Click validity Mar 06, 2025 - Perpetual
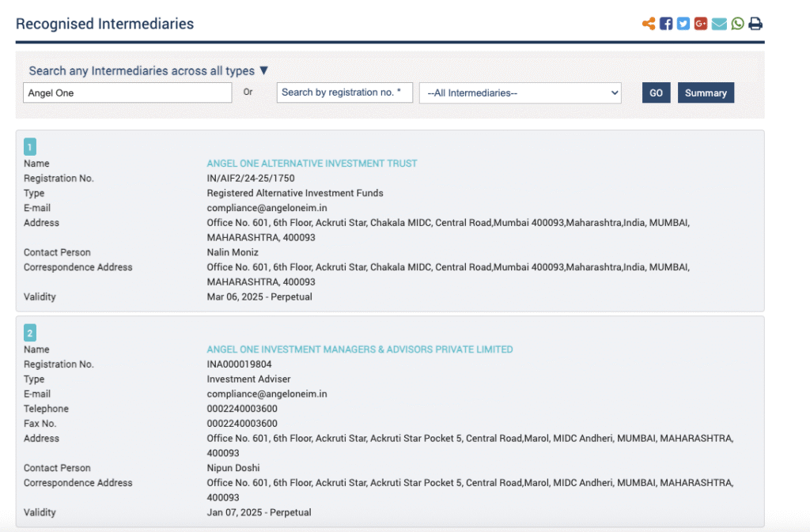Image resolution: width=810 pixels, height=532 pixels. 259,296
